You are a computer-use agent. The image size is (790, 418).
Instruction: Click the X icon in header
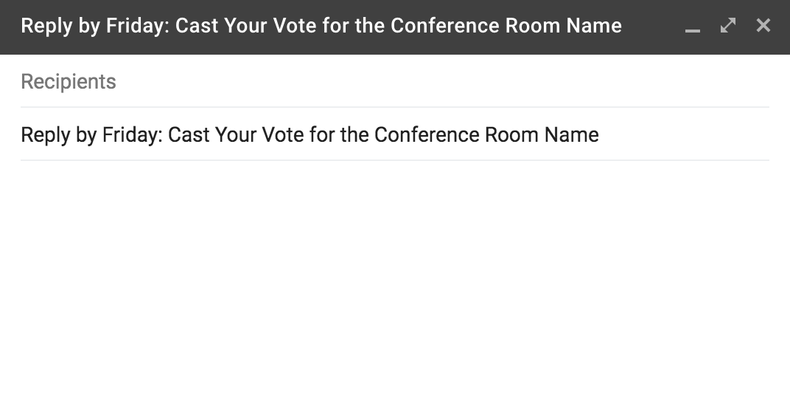point(763,25)
